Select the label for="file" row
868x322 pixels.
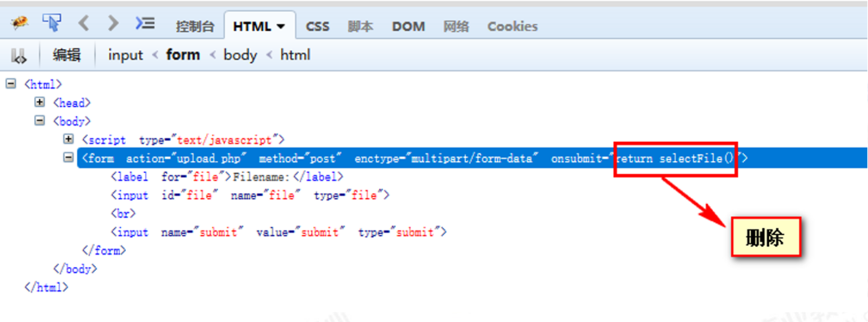[x=227, y=177]
